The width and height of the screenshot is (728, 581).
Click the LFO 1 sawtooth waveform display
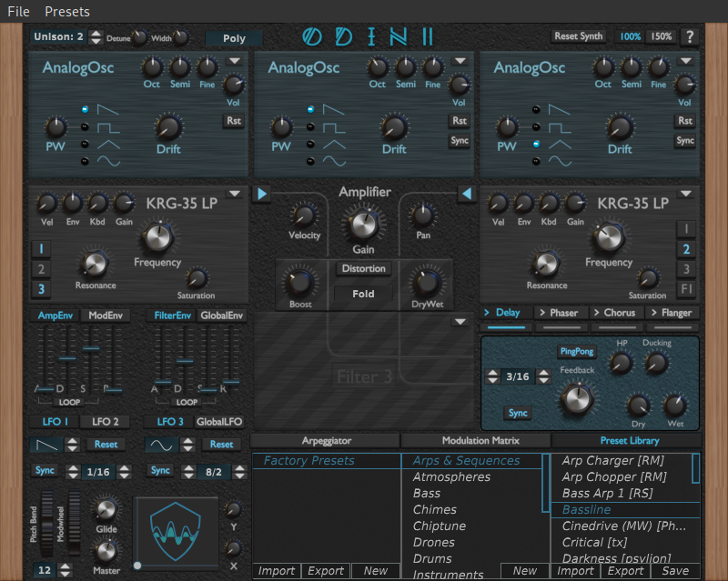[46, 445]
